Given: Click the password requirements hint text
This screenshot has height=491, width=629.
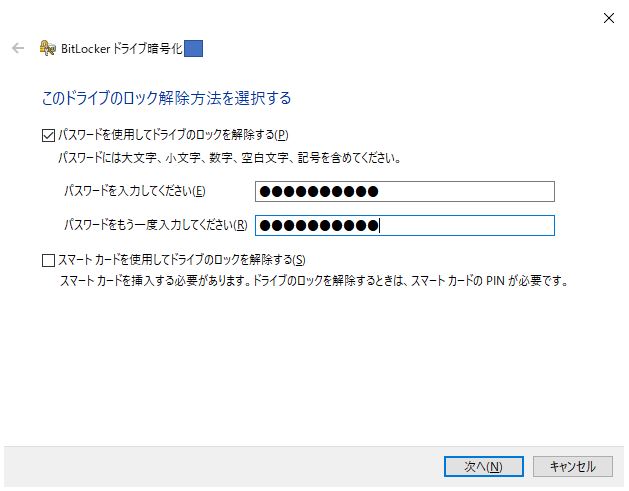Looking at the screenshot, I should click(x=229, y=158).
